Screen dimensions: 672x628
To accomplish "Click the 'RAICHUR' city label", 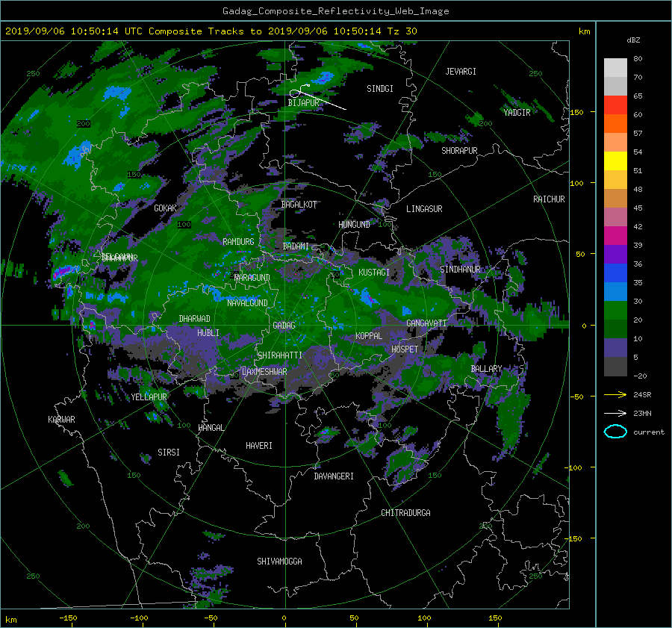I will tap(549, 199).
